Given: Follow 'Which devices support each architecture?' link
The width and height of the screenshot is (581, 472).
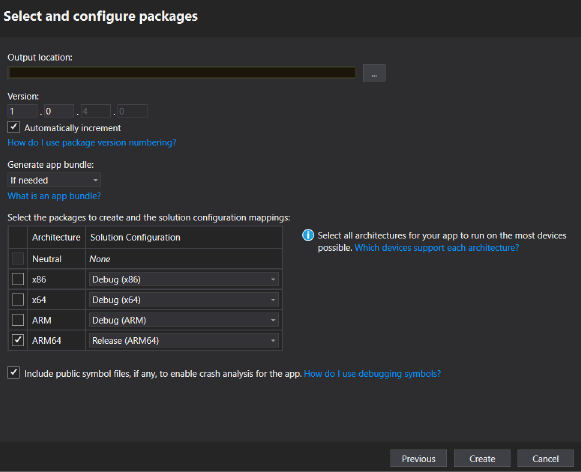Looking at the screenshot, I should 437,247.
